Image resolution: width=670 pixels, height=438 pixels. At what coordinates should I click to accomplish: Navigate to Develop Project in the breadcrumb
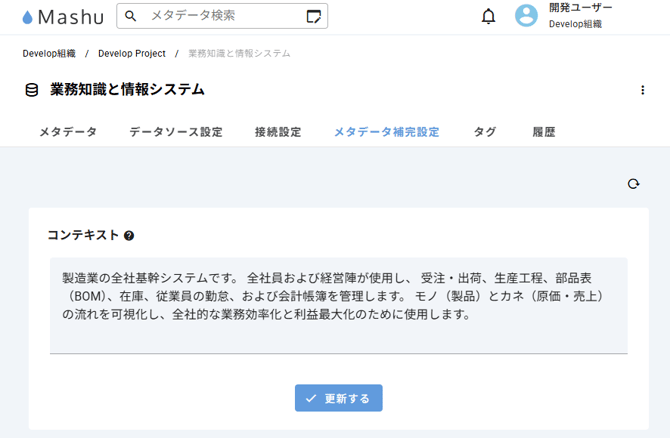tap(132, 54)
